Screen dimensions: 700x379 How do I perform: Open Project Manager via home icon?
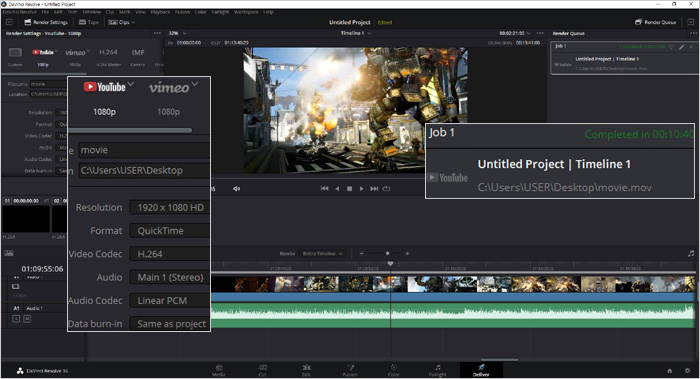(x=670, y=371)
